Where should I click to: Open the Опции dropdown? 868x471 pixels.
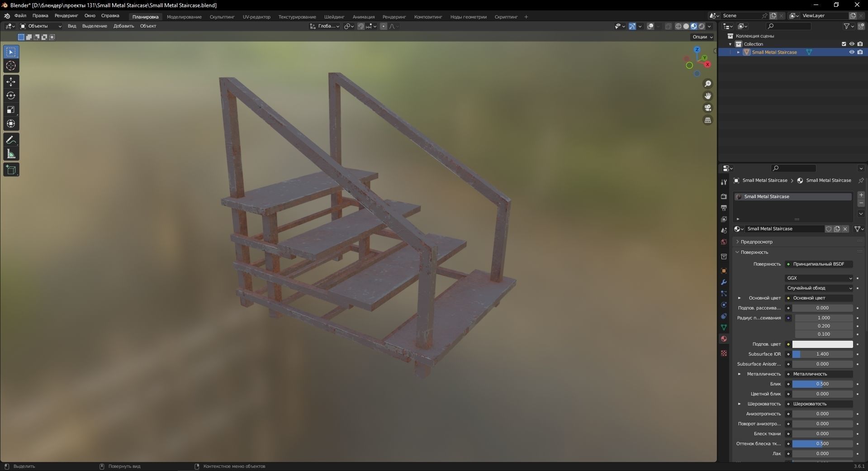click(x=702, y=37)
